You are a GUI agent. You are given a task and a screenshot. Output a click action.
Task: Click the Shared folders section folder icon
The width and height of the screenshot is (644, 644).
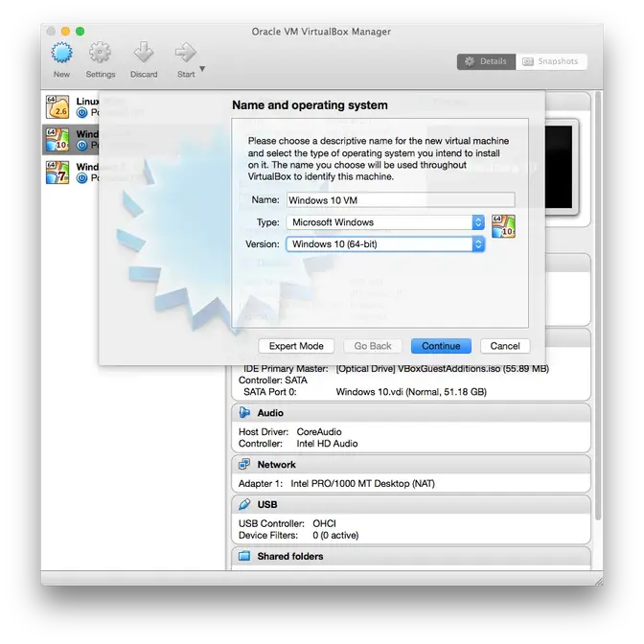point(244,556)
